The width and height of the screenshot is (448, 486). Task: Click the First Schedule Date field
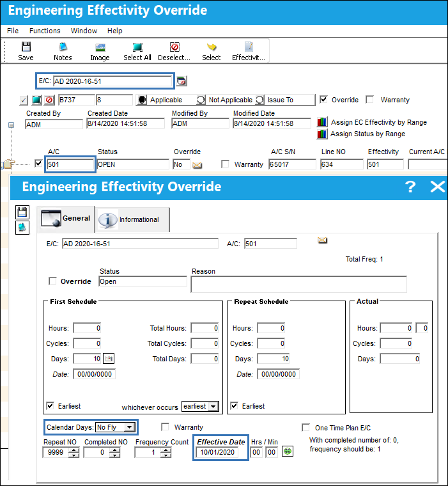tap(95, 374)
